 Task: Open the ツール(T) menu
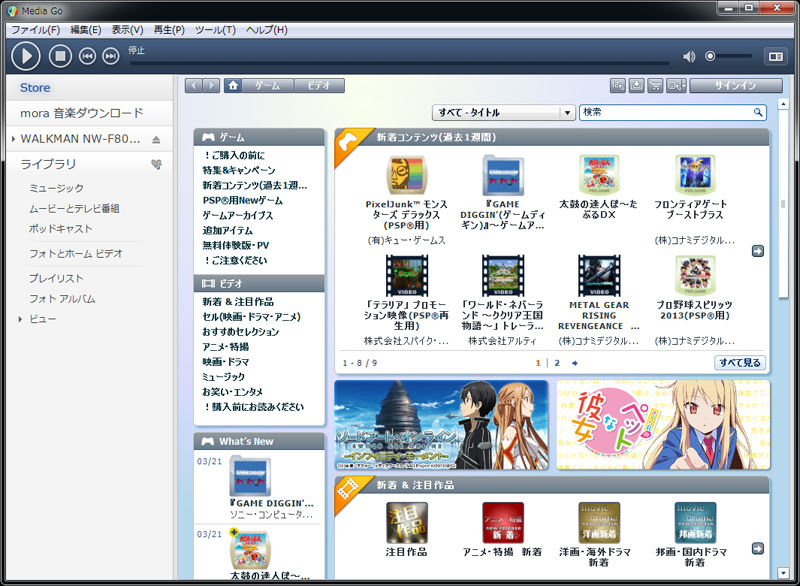[x=215, y=30]
